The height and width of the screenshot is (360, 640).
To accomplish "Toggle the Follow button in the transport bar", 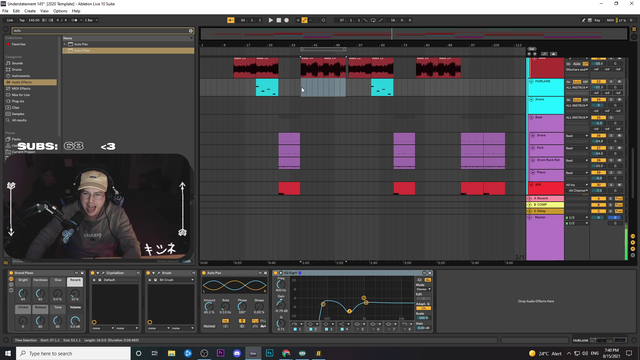I will 231,20.
